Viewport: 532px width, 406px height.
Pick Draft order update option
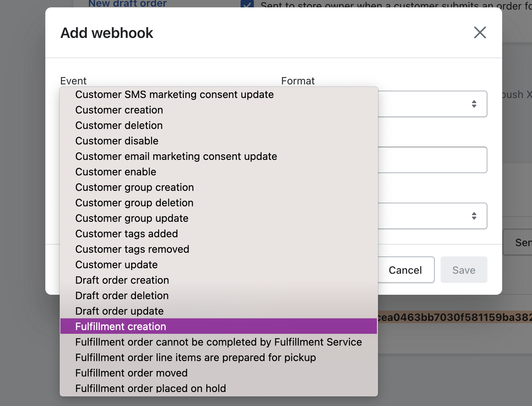tap(119, 311)
